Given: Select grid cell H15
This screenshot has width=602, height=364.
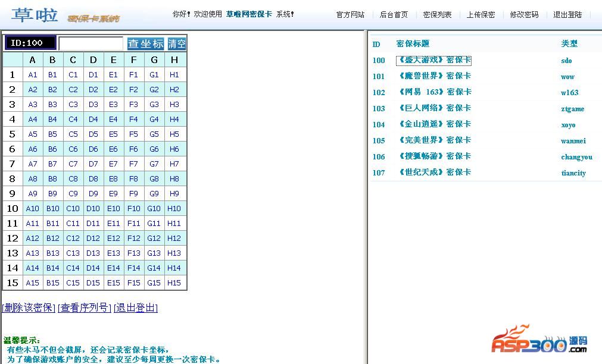Looking at the screenshot, I should [174, 283].
